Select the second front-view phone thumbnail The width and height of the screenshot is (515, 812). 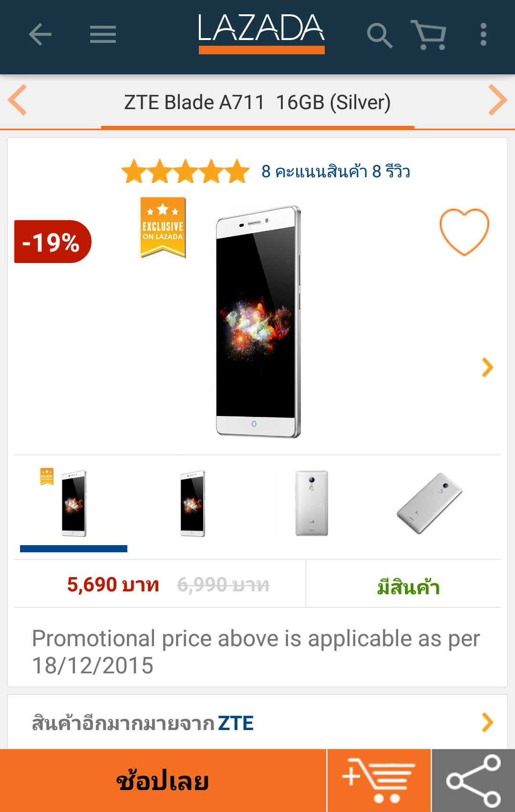193,504
